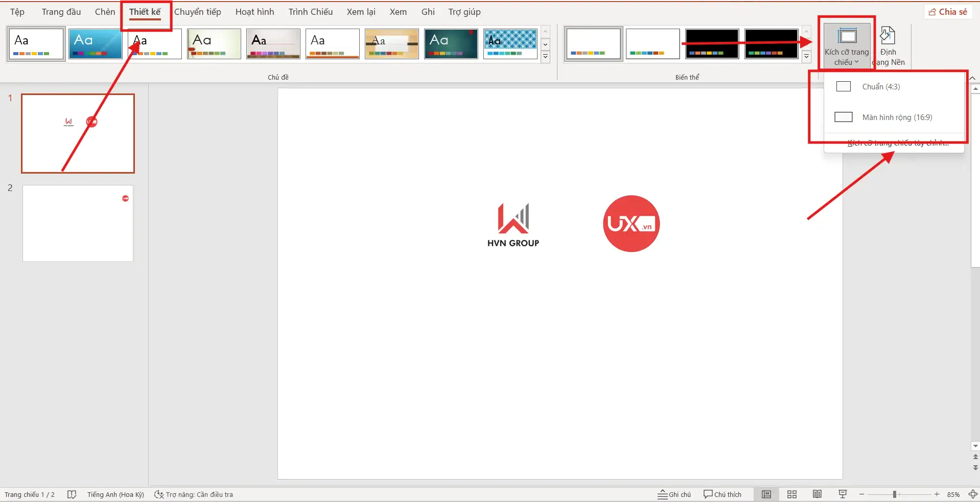The height and width of the screenshot is (502, 980).
Task: Select Màn hình rộng (16:9) option
Action: (897, 117)
